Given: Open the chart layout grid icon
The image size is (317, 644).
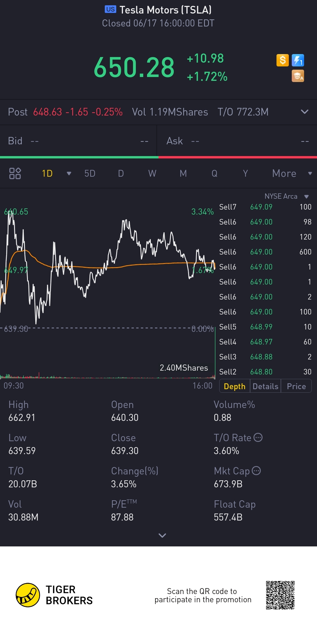Looking at the screenshot, I should tap(15, 173).
